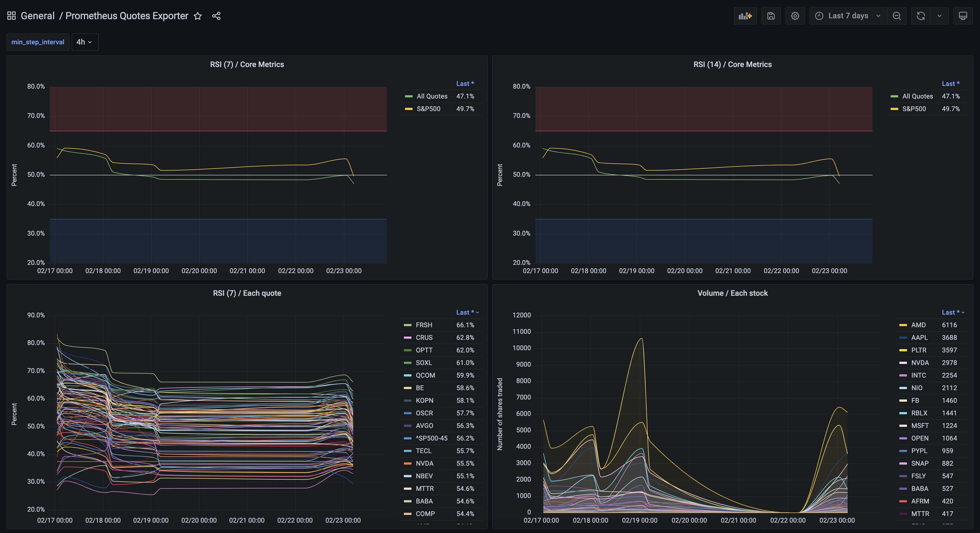Select OPEN in the Volume legend

point(920,438)
